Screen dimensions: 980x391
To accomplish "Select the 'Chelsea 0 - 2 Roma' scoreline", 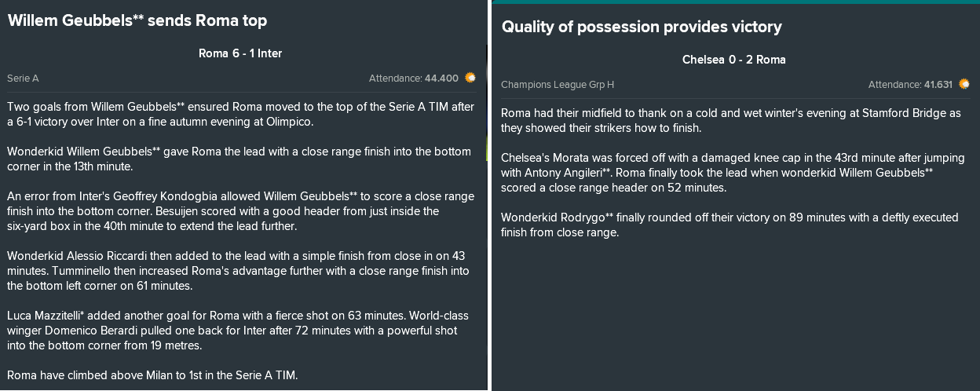I will [734, 60].
